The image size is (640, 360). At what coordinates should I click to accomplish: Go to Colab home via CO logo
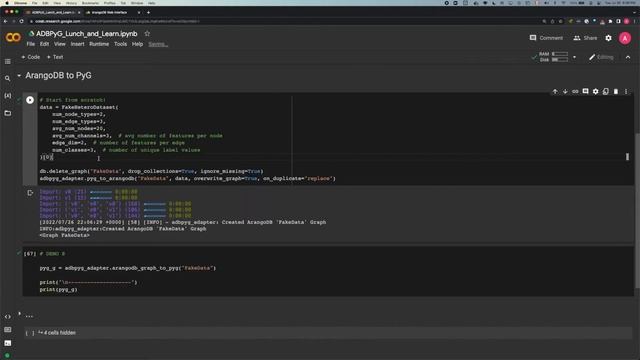(13, 38)
